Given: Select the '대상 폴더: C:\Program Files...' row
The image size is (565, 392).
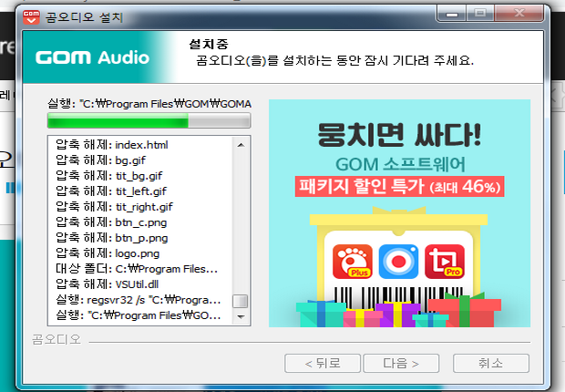Looking at the screenshot, I should (x=140, y=269).
